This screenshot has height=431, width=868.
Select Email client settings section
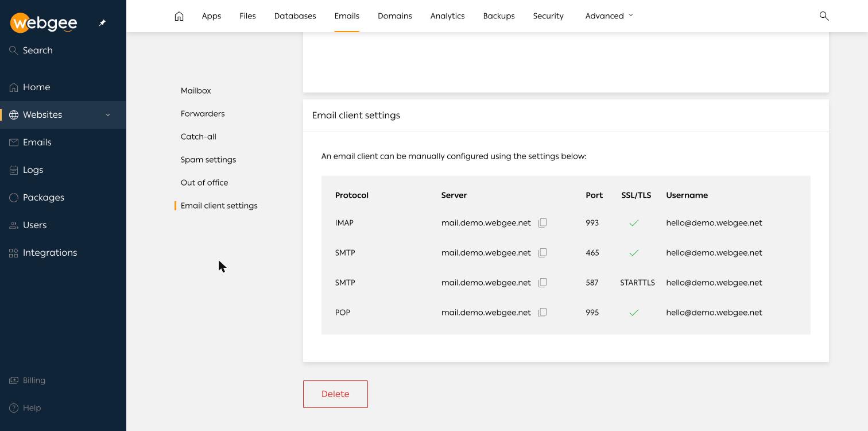tap(219, 206)
